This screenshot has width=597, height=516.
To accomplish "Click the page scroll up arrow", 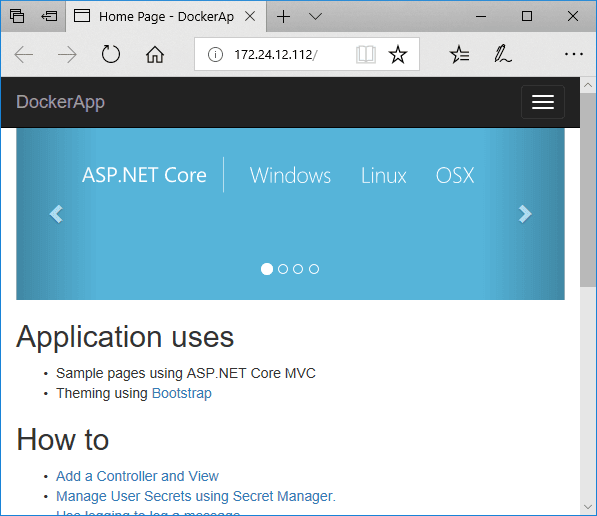I will pyautogui.click(x=588, y=85).
